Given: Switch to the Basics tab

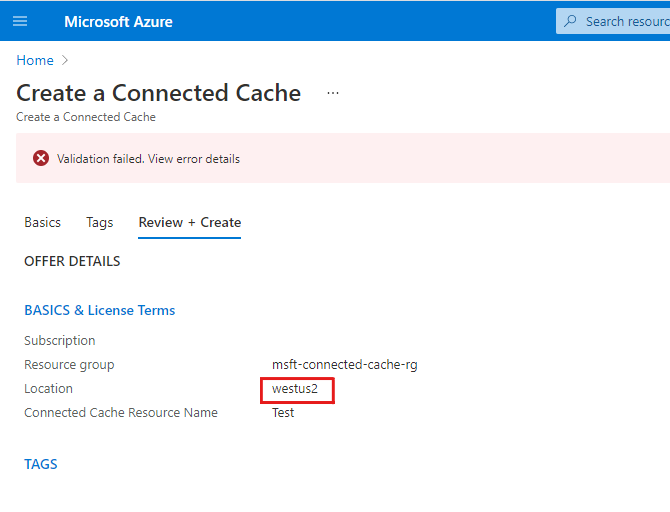Looking at the screenshot, I should [x=42, y=222].
